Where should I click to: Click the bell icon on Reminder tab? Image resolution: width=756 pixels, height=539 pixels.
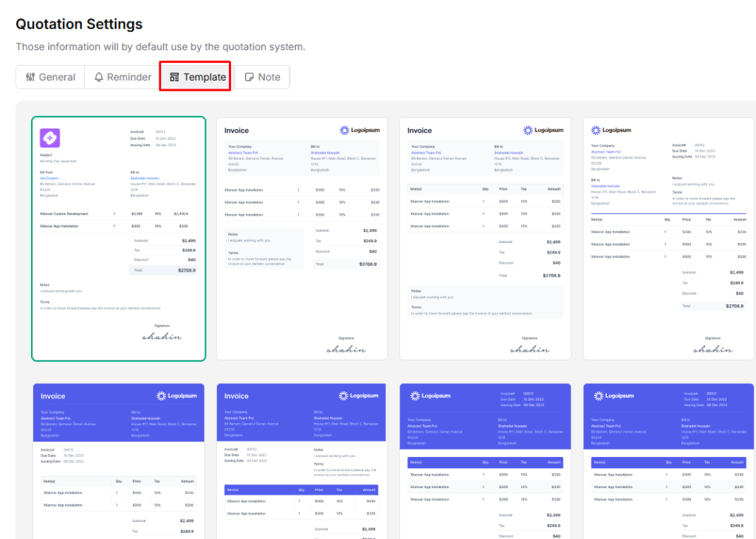(x=99, y=77)
